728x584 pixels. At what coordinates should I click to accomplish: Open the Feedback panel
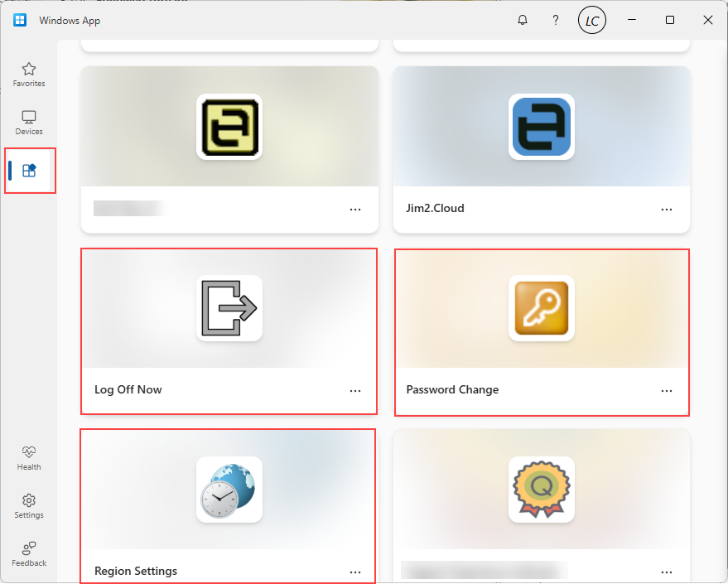tap(28, 553)
